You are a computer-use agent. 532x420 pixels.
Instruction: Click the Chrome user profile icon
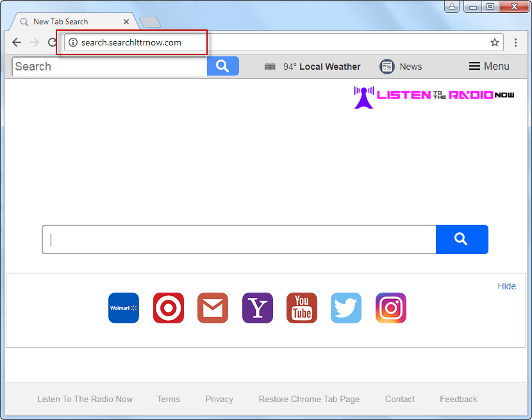(x=452, y=6)
